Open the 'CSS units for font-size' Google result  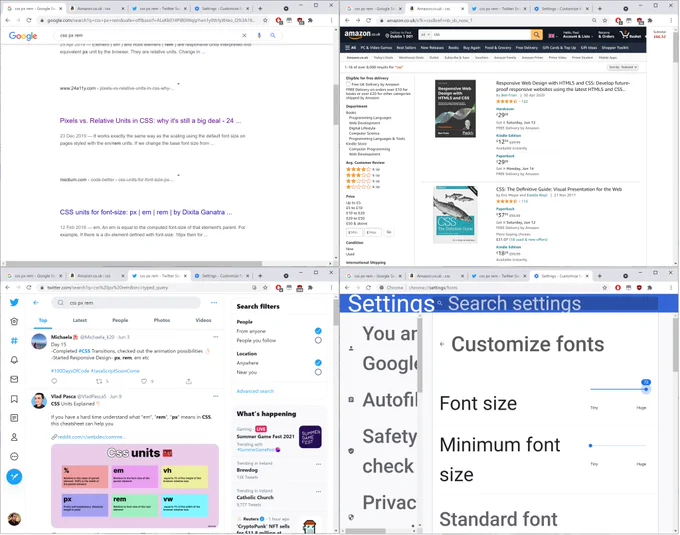pos(146,212)
